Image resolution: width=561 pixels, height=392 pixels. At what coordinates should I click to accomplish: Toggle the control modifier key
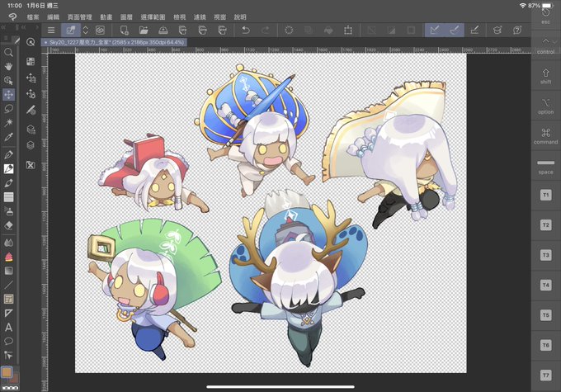click(545, 45)
